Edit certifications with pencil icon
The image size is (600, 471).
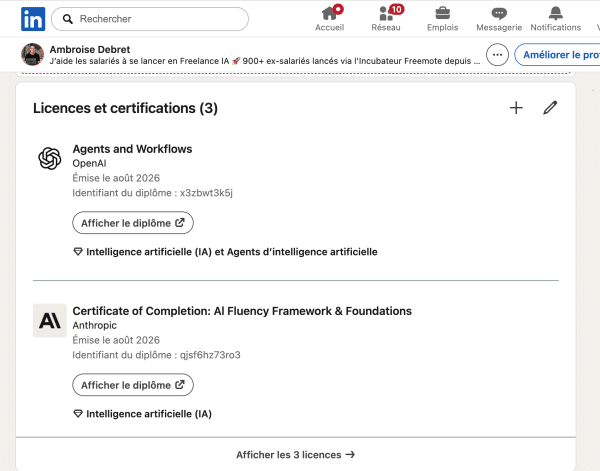pos(550,108)
